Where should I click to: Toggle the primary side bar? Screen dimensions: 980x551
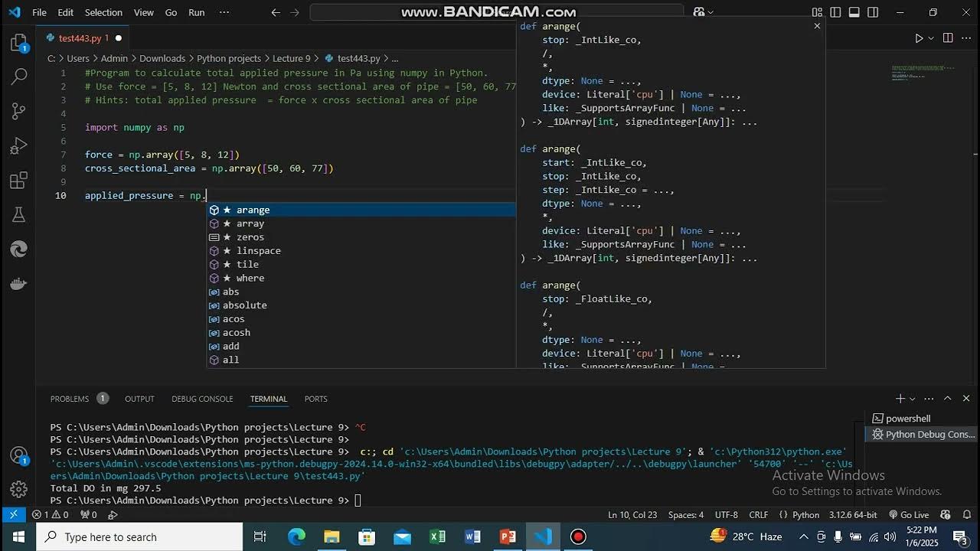pyautogui.click(x=835, y=12)
